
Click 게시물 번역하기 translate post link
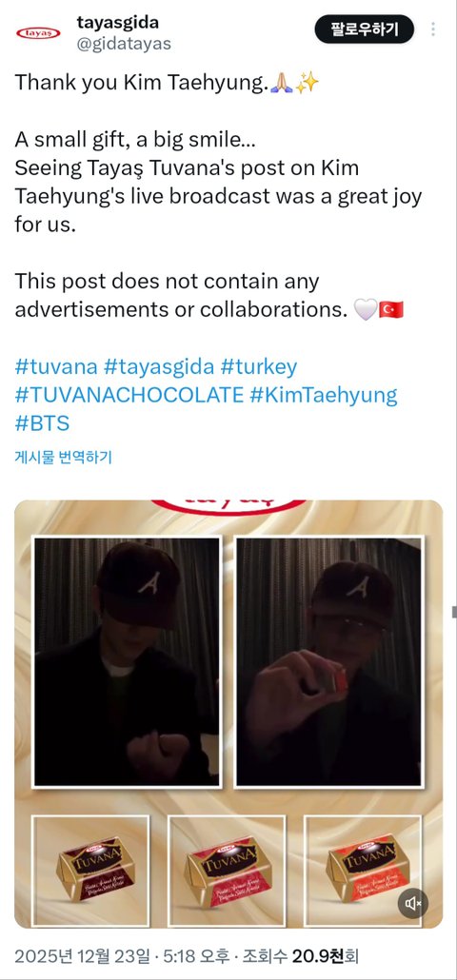(63, 457)
